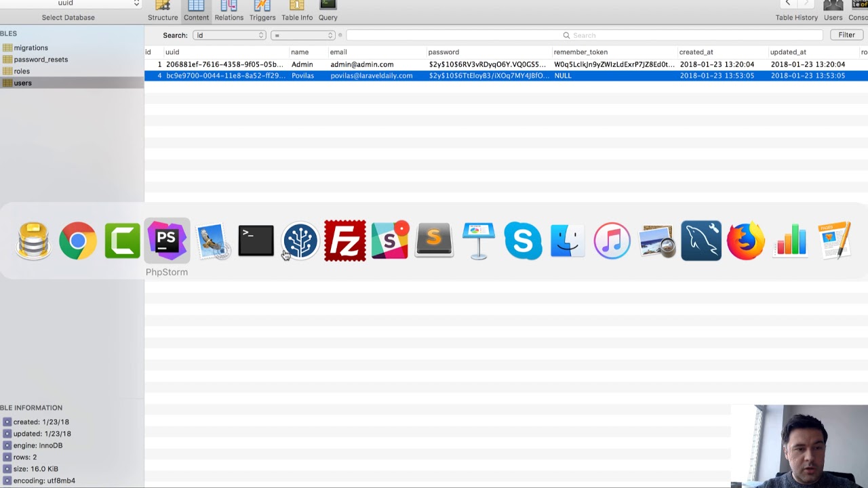This screenshot has height=488, width=868.
Task: Select the roles table in sidebar
Action: point(22,71)
